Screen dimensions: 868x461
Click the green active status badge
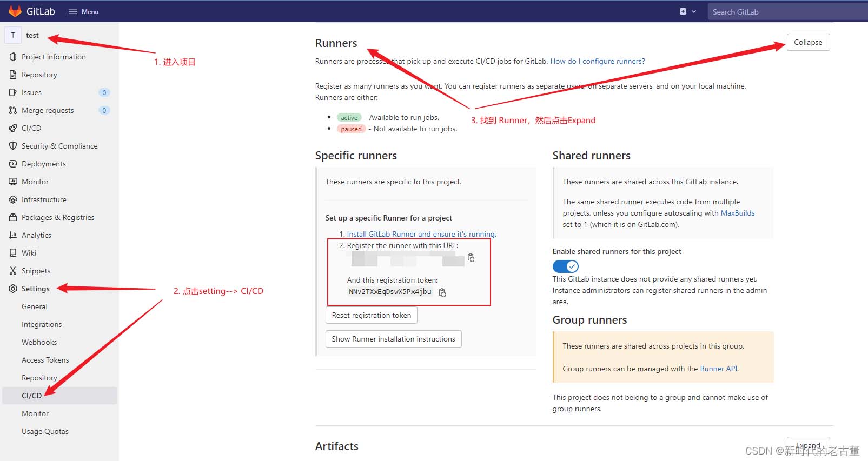click(349, 117)
